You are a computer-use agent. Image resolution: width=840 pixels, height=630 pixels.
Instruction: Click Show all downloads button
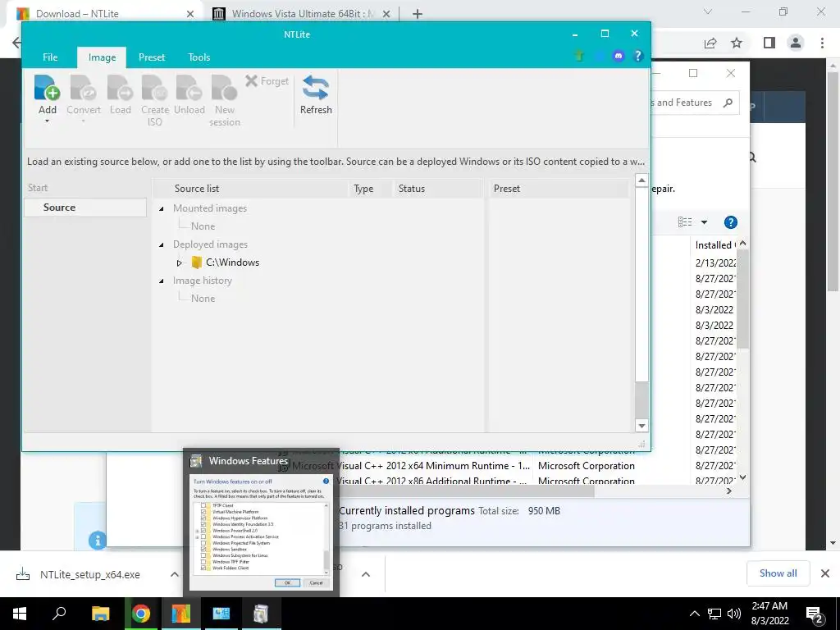(x=778, y=573)
